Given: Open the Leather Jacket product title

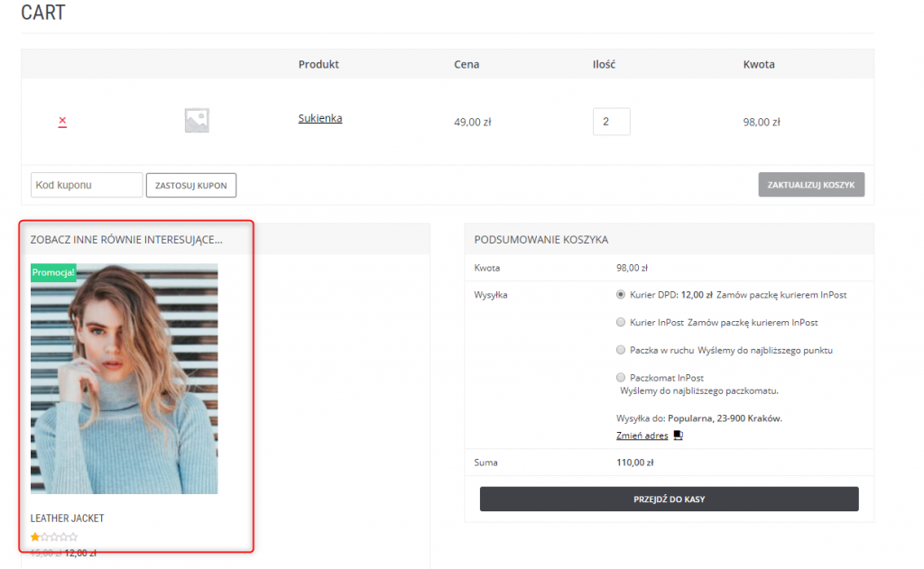Looking at the screenshot, I should 67,519.
